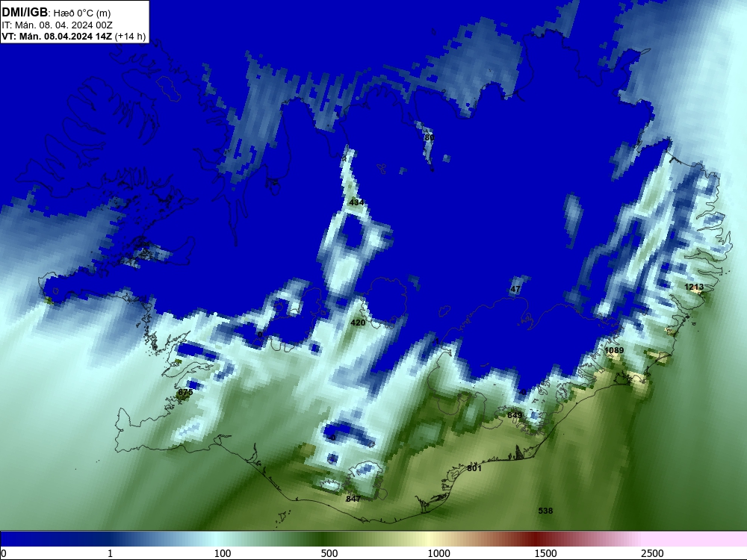Click the color legend label "1500"
Screen dimensions: 747x560
545,553
